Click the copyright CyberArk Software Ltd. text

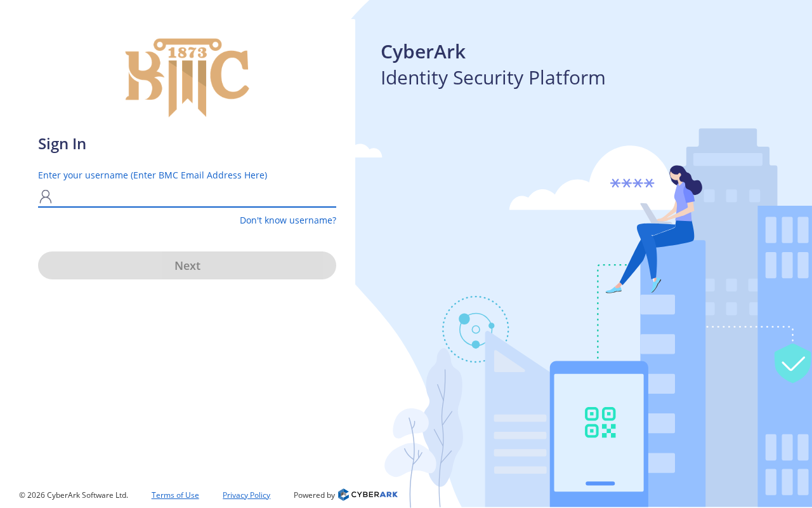[74, 495]
